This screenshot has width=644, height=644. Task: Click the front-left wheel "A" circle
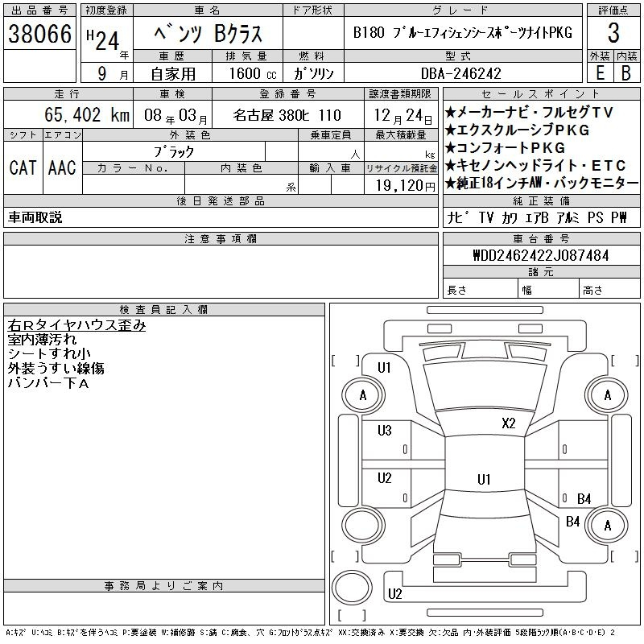tap(363, 395)
